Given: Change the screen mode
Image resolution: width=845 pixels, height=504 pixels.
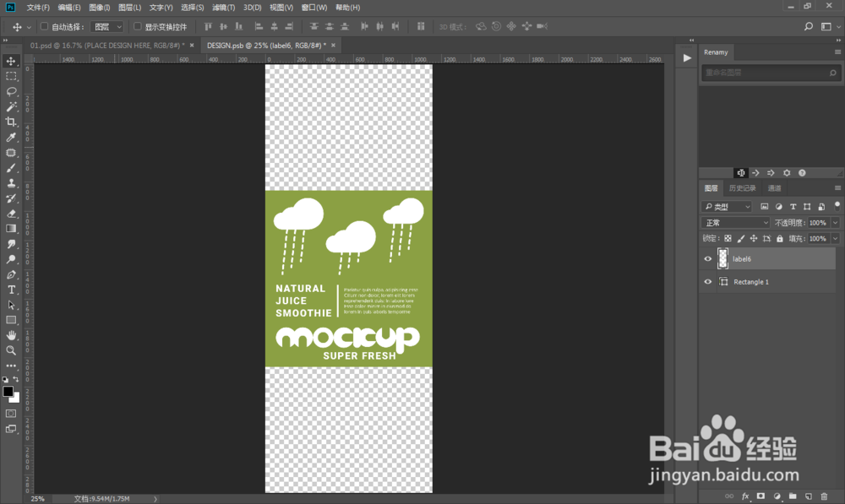Looking at the screenshot, I should (11, 429).
